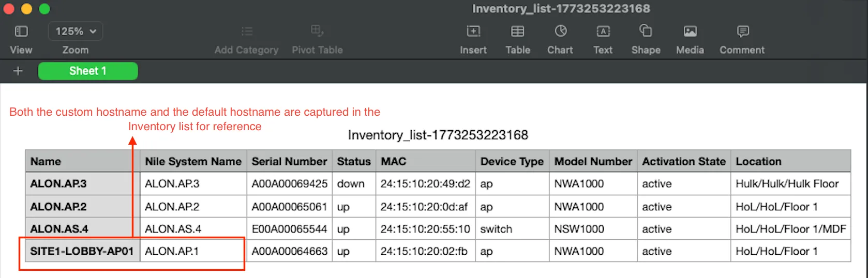Click the green fullscreen window button
Image resolution: width=868 pixels, height=278 pixels.
point(44,9)
